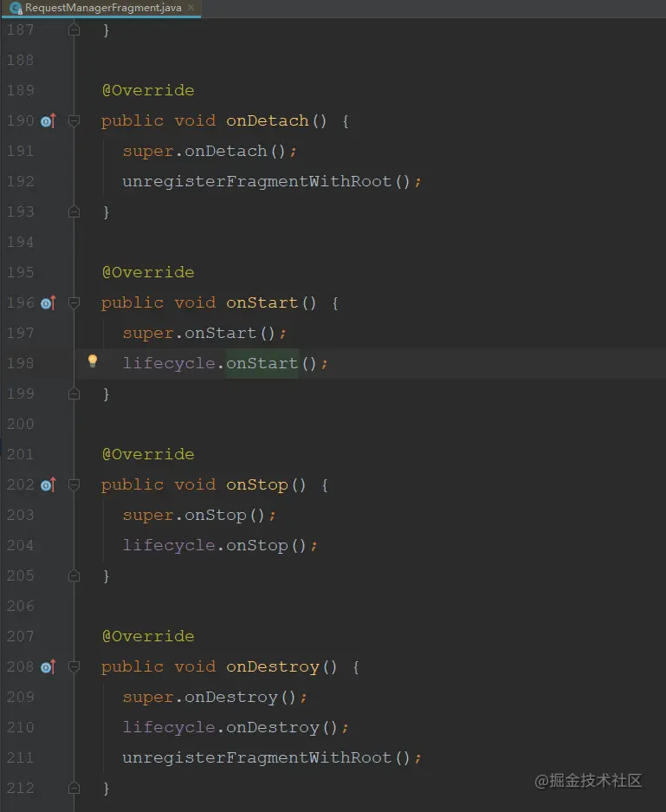666x812 pixels.
Task: Click super.onDetach() call on line 191
Action: (x=210, y=151)
